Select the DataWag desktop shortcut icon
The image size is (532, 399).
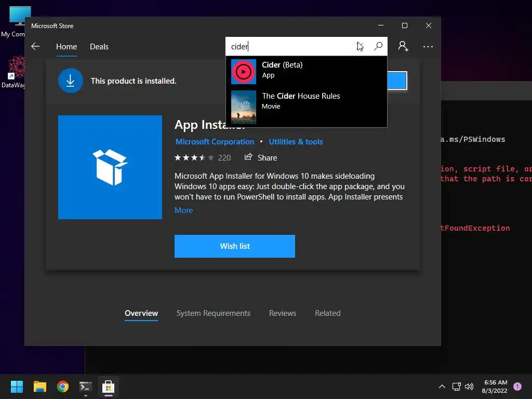[14, 72]
